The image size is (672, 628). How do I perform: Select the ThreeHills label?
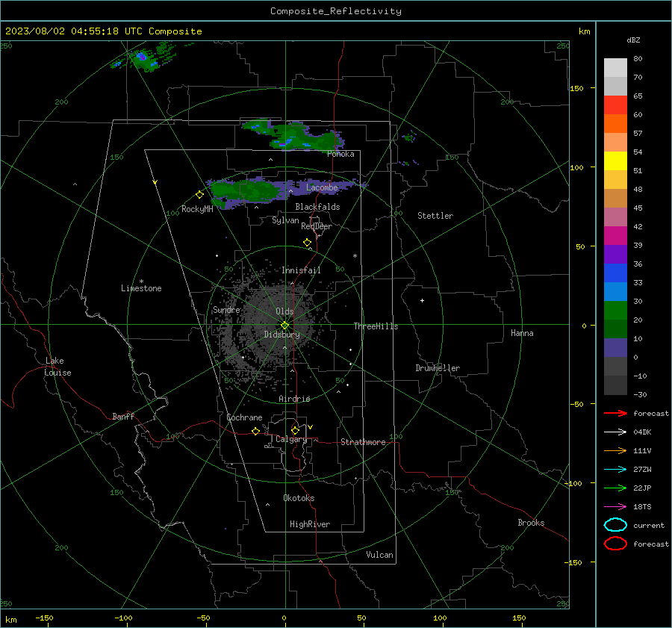(376, 326)
